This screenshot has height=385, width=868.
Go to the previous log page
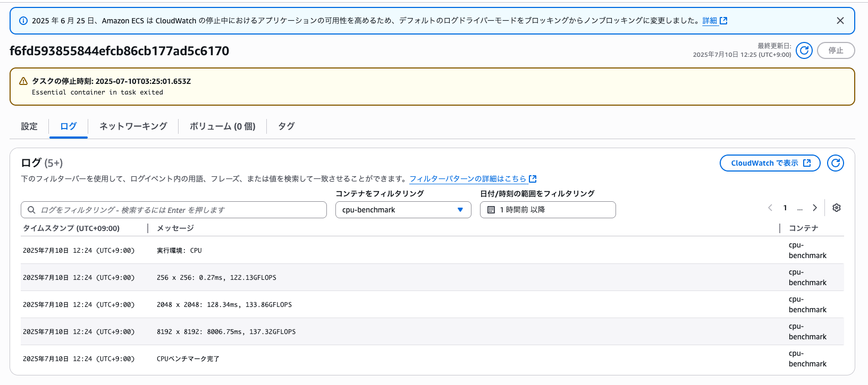[x=770, y=208]
